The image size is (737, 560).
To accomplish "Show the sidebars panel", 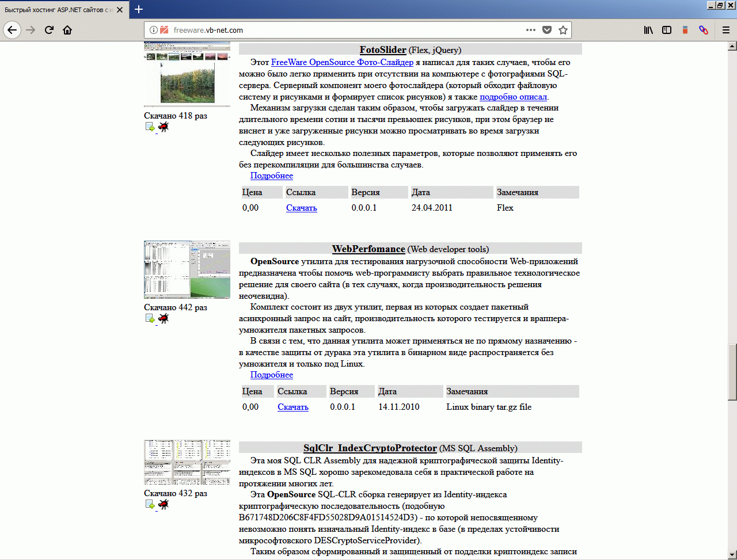I will click(x=667, y=30).
